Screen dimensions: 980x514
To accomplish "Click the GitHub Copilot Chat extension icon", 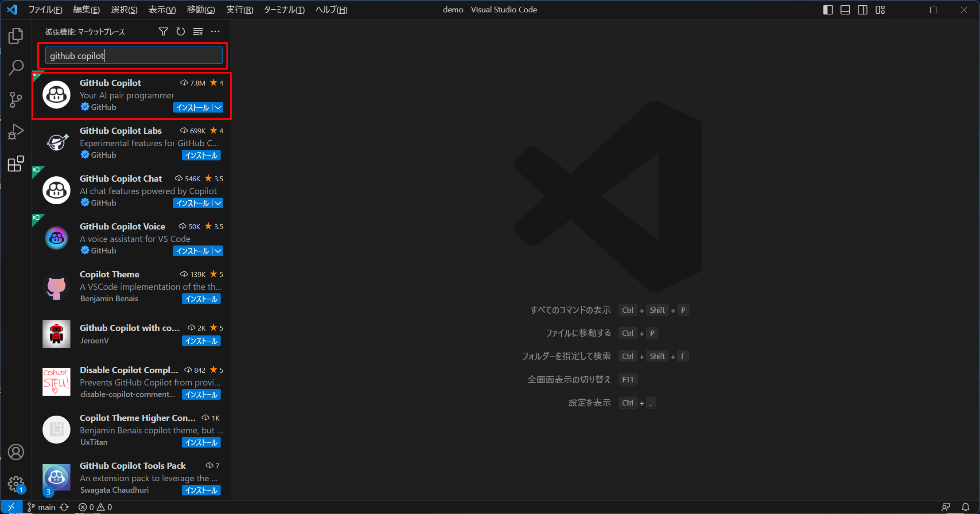I will point(56,190).
